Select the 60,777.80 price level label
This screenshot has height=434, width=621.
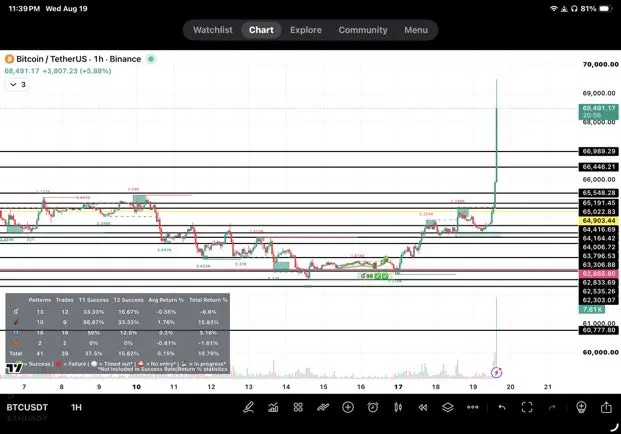click(x=598, y=330)
